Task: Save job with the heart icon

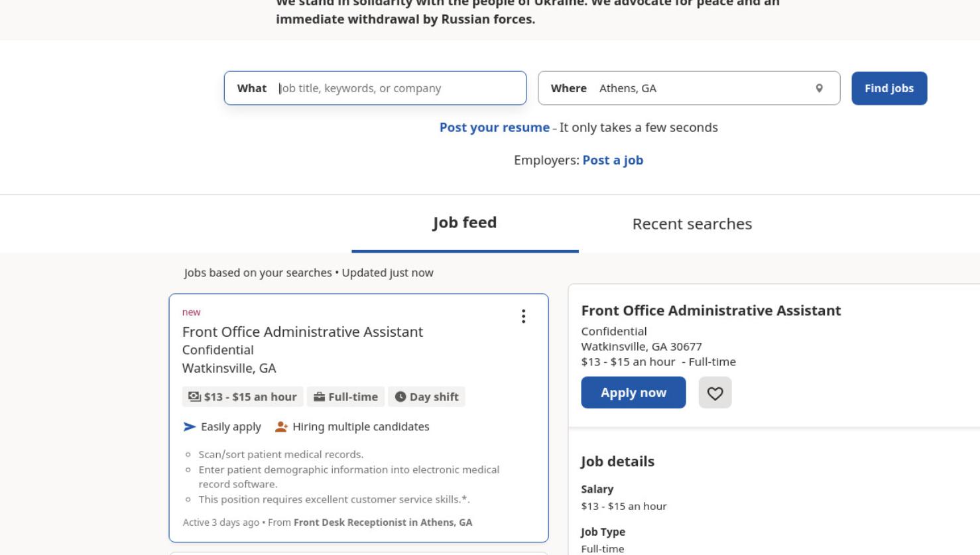Action: [x=715, y=393]
